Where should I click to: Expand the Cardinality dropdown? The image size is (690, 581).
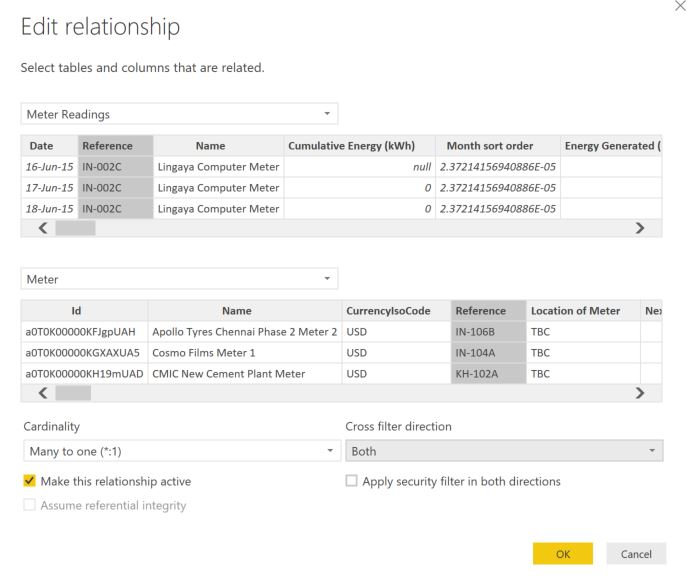tap(182, 451)
